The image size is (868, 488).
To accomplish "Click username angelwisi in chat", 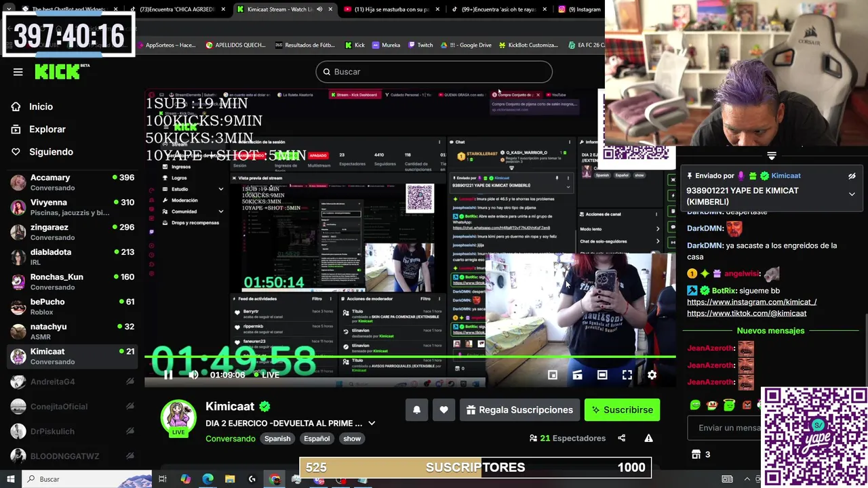I will (x=742, y=274).
